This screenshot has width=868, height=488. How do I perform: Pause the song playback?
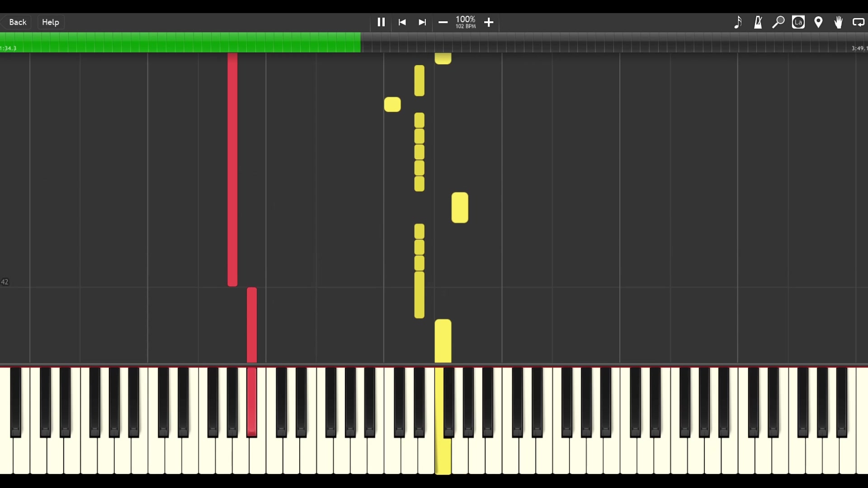(x=381, y=22)
